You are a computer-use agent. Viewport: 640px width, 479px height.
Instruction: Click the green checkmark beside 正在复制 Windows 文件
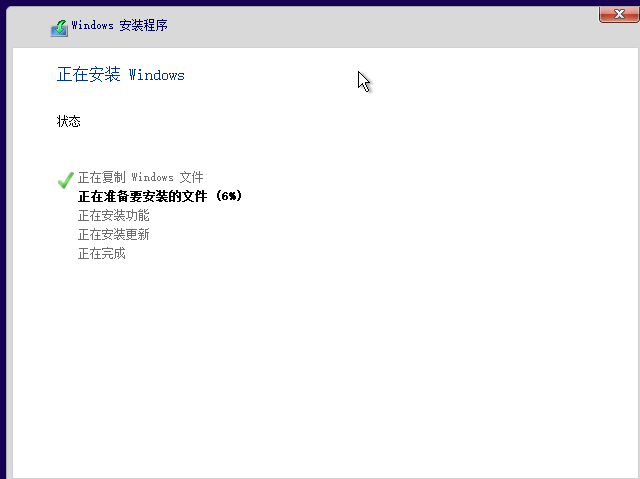point(65,180)
